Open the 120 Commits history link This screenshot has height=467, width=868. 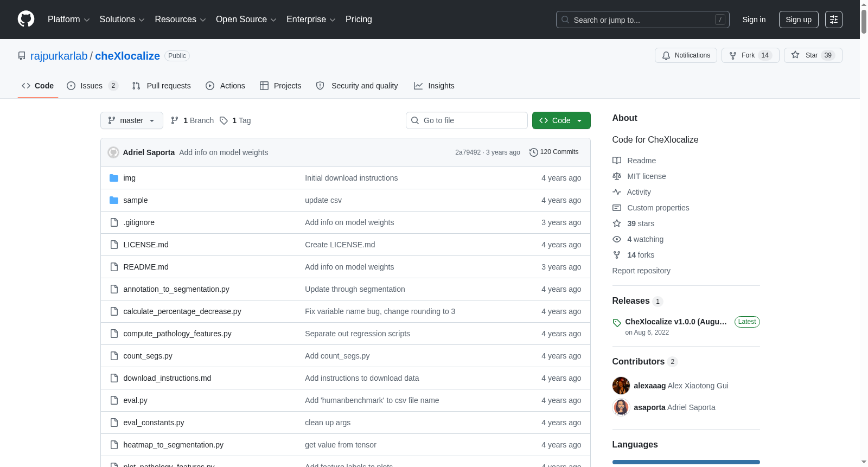[554, 152]
